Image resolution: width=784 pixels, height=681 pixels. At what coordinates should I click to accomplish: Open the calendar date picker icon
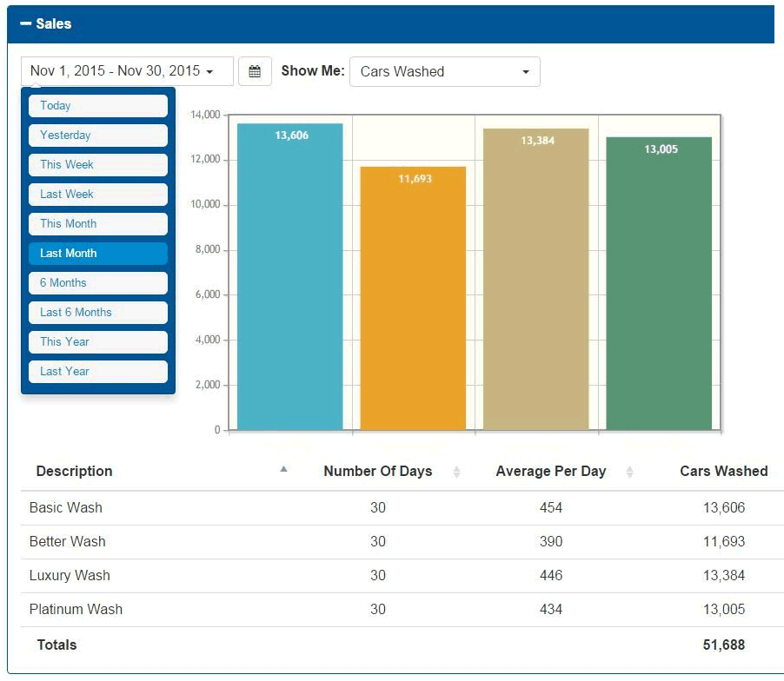(255, 72)
